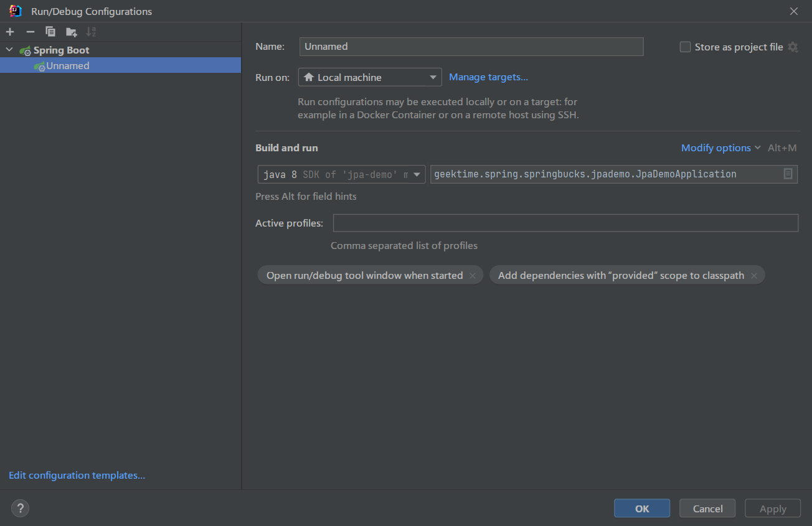Open help with question mark button
This screenshot has height=526, width=812.
20,508
